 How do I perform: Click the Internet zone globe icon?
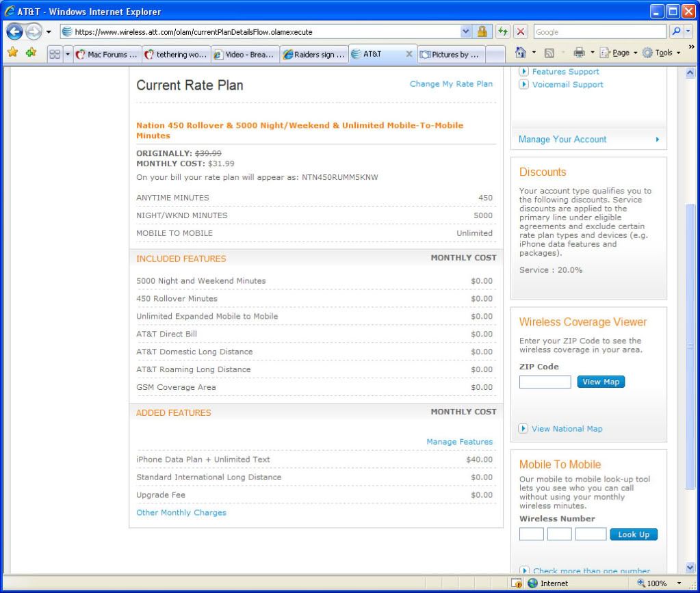point(532,583)
